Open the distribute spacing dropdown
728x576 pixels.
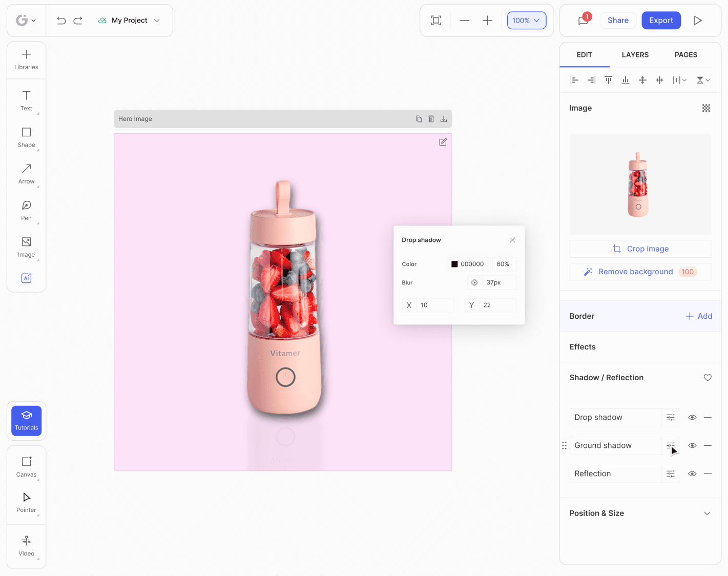[x=679, y=80]
